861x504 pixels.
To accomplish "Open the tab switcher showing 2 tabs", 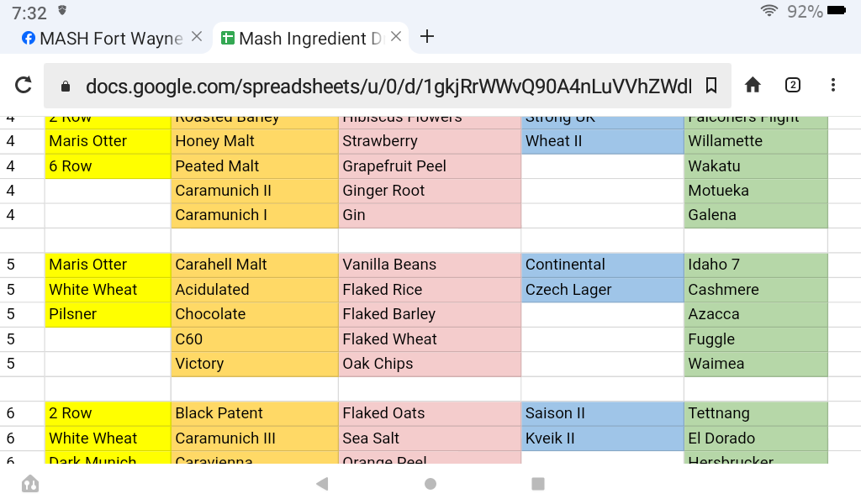I will pyautogui.click(x=792, y=85).
